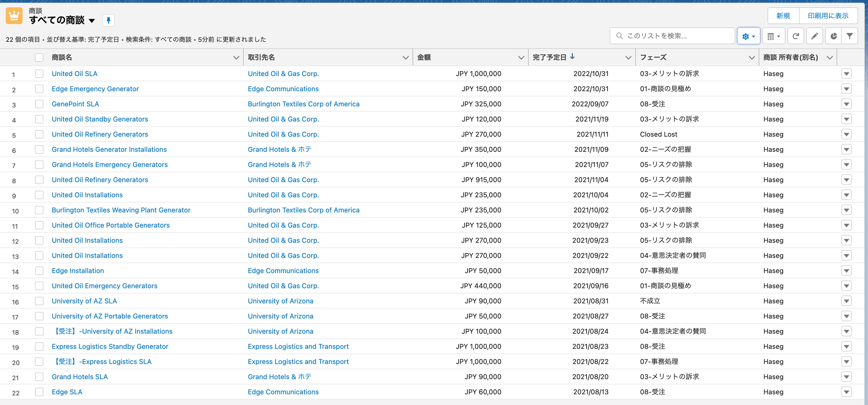Image resolution: width=868 pixels, height=405 pixels.
Task: Sort by 商談名 column header
Action: 62,57
